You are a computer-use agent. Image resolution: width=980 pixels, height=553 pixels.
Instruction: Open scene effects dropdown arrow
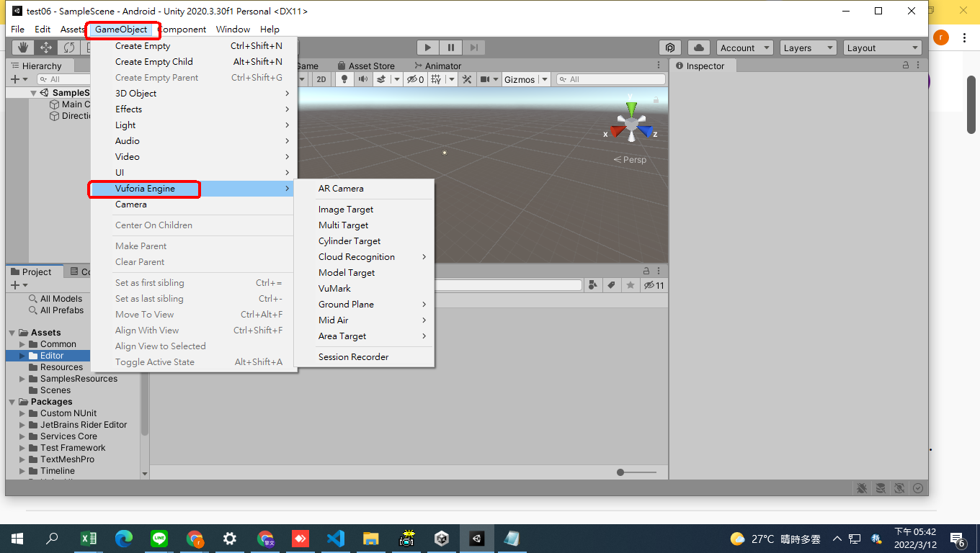click(x=396, y=79)
